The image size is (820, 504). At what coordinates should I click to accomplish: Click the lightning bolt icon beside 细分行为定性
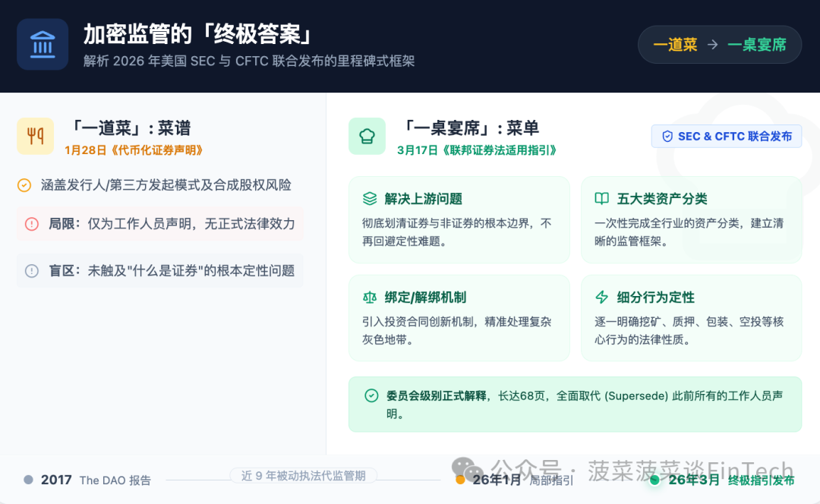tap(601, 298)
